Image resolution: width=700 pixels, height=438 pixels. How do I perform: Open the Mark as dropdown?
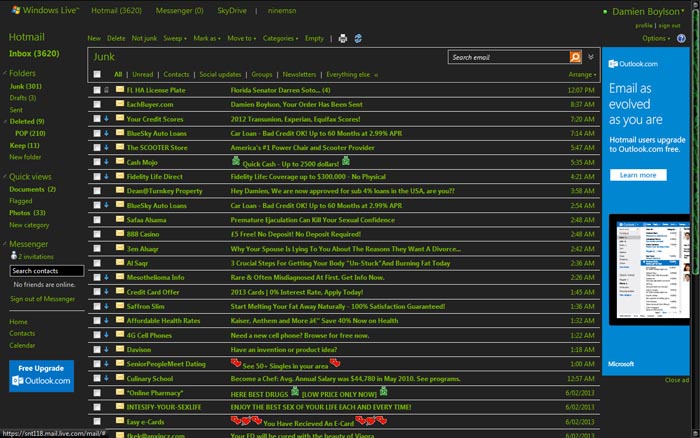[x=207, y=38]
